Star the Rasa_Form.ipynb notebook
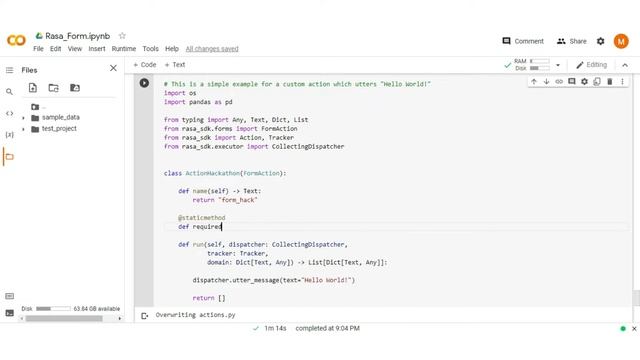640x360 pixels. 122,36
